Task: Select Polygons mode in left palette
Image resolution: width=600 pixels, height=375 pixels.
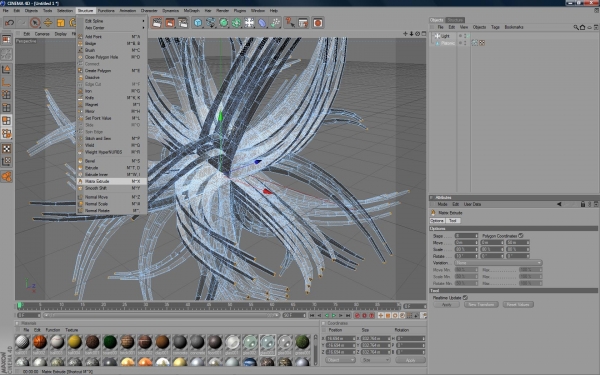Action: tap(7, 121)
